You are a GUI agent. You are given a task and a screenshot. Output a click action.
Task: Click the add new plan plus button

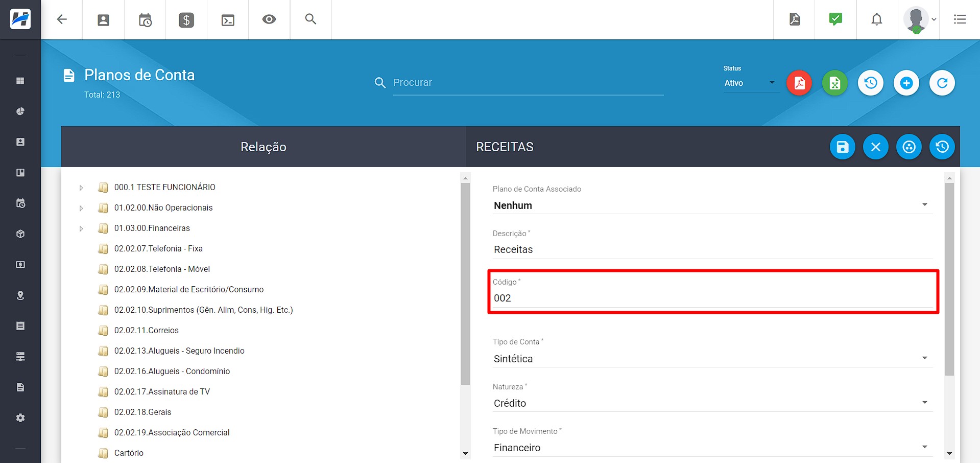click(x=906, y=83)
